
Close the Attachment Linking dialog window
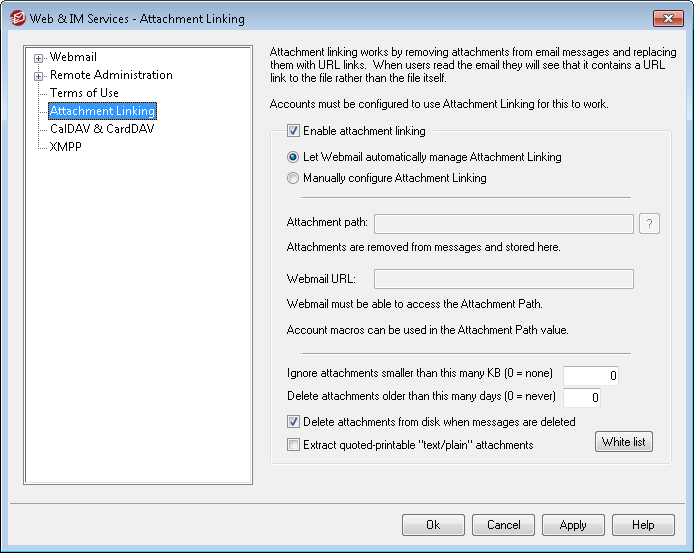[667, 18]
